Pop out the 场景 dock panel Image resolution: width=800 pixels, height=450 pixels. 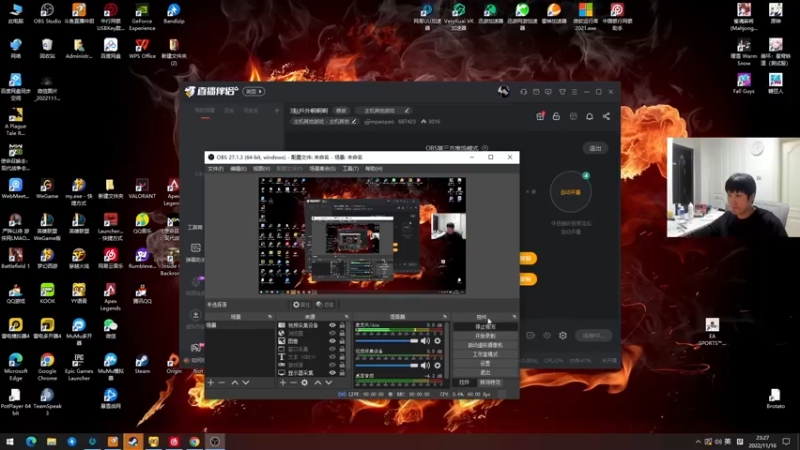(270, 317)
